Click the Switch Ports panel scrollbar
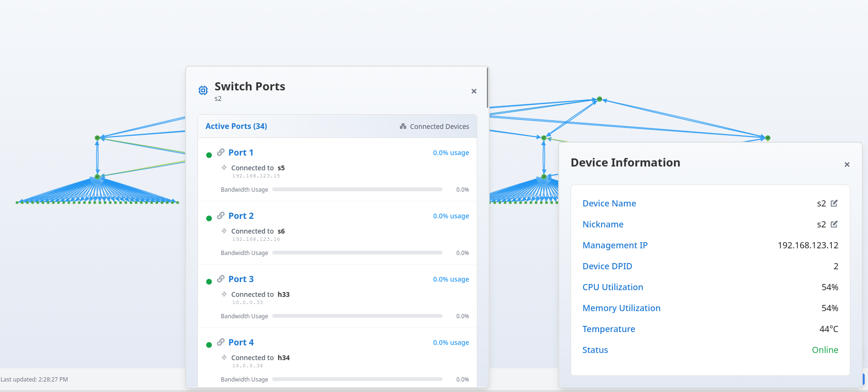This screenshot has width=868, height=392. 487,88
